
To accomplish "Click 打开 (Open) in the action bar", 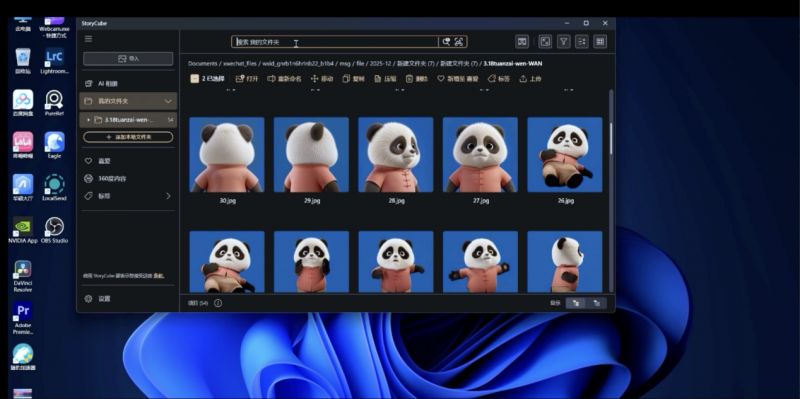I will point(247,79).
